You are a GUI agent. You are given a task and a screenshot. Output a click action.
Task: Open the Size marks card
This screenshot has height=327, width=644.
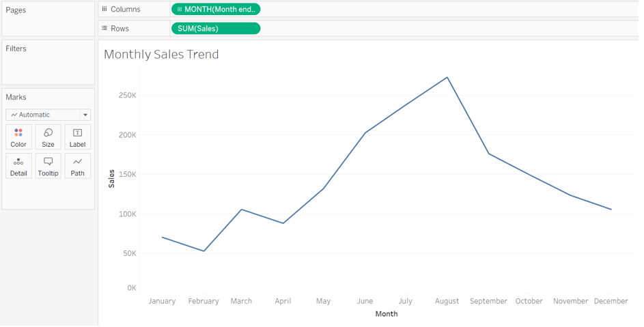[48, 137]
